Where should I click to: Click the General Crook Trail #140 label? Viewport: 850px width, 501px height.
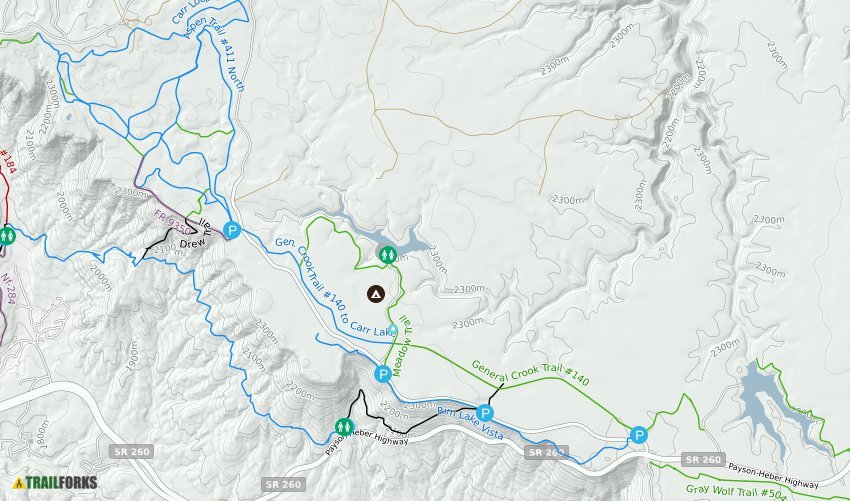(530, 373)
